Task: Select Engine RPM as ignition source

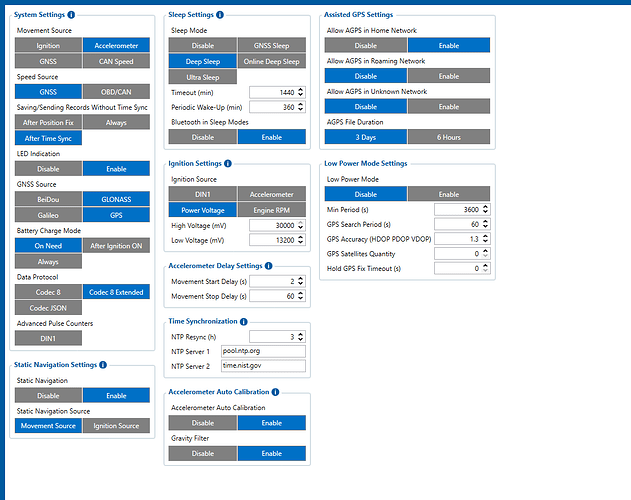Action: (x=271, y=210)
